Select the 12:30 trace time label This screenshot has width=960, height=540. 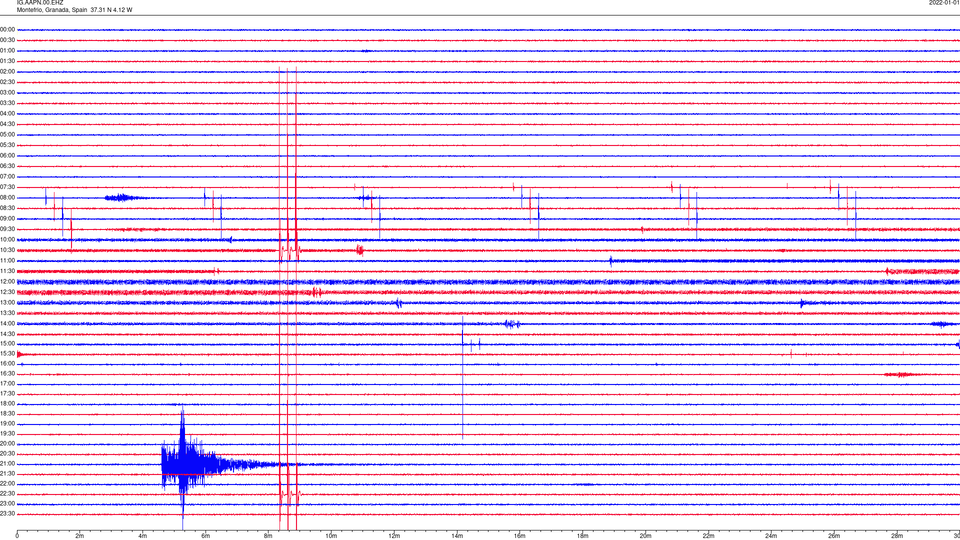coord(8,292)
